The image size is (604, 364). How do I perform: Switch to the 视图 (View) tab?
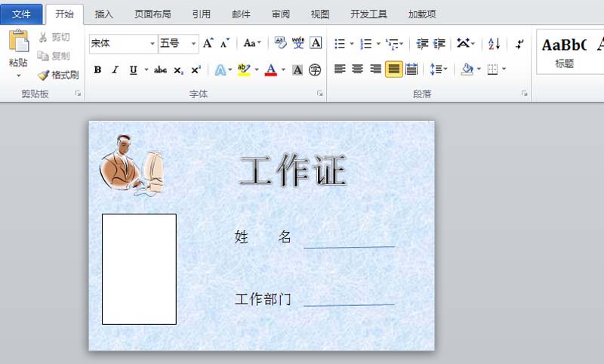pos(320,14)
